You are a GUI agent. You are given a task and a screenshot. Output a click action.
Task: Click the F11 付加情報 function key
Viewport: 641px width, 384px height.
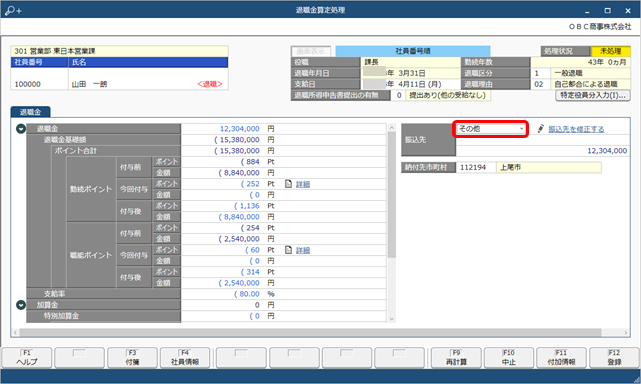coord(562,358)
